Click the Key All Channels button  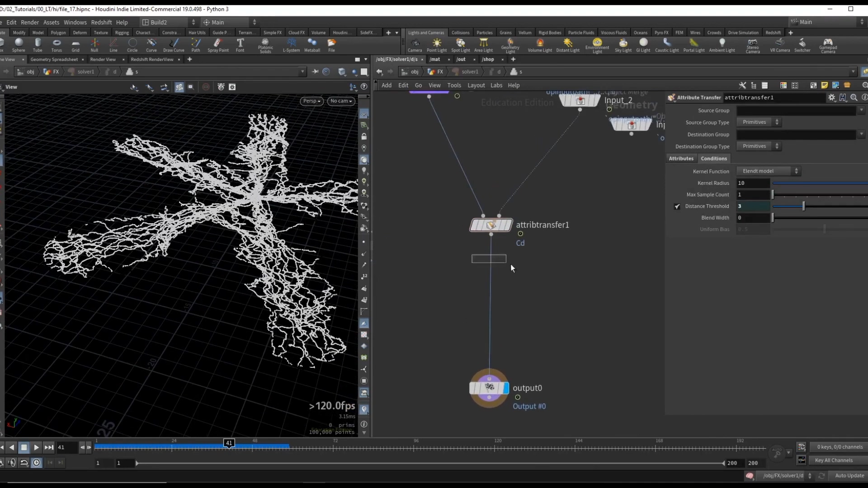click(834, 460)
